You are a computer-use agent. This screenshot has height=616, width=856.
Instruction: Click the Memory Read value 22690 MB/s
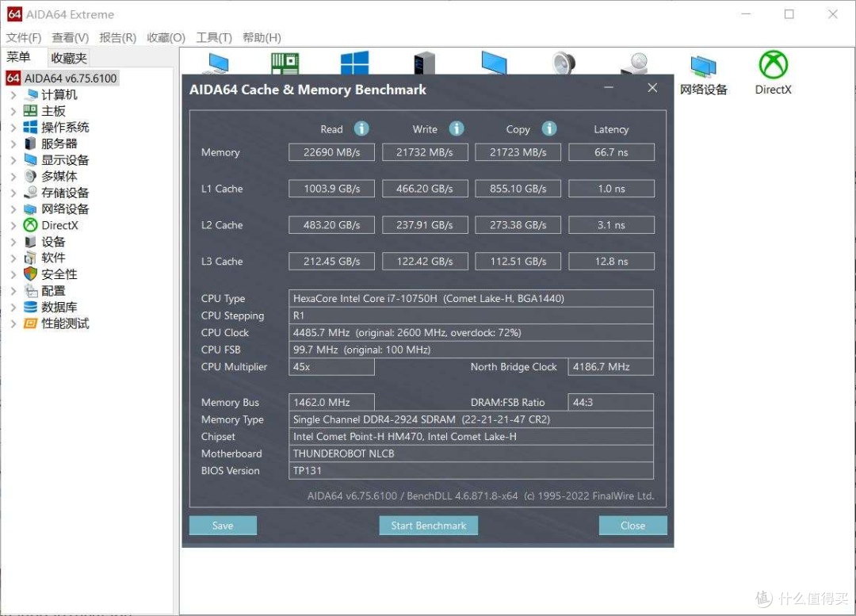pyautogui.click(x=332, y=152)
